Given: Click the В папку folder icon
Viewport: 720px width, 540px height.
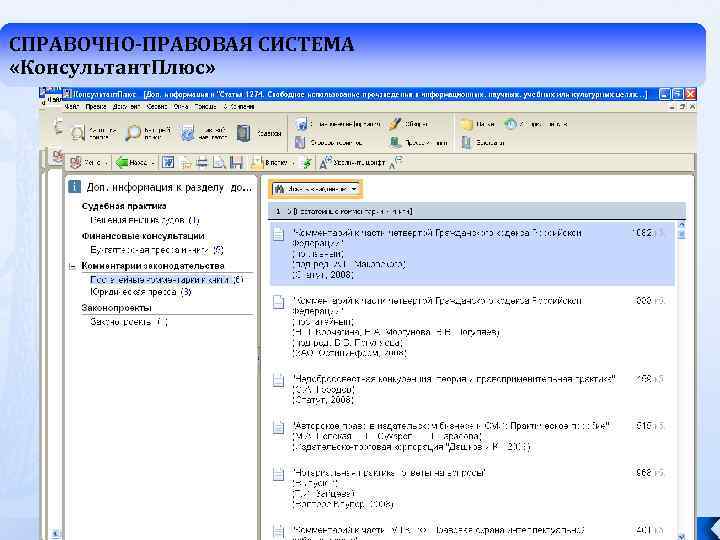Looking at the screenshot, I should 257,163.
